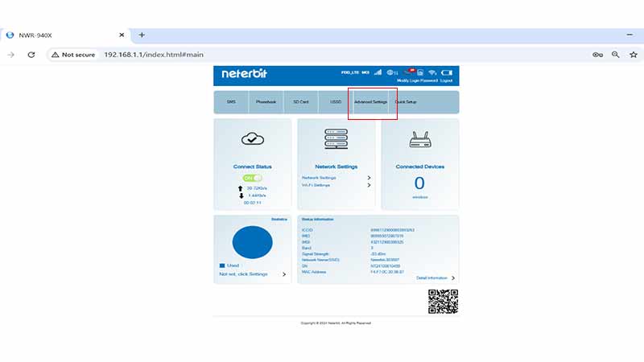
Task: Open chevron beside Not set, click Settings
Action: [x=284, y=274]
